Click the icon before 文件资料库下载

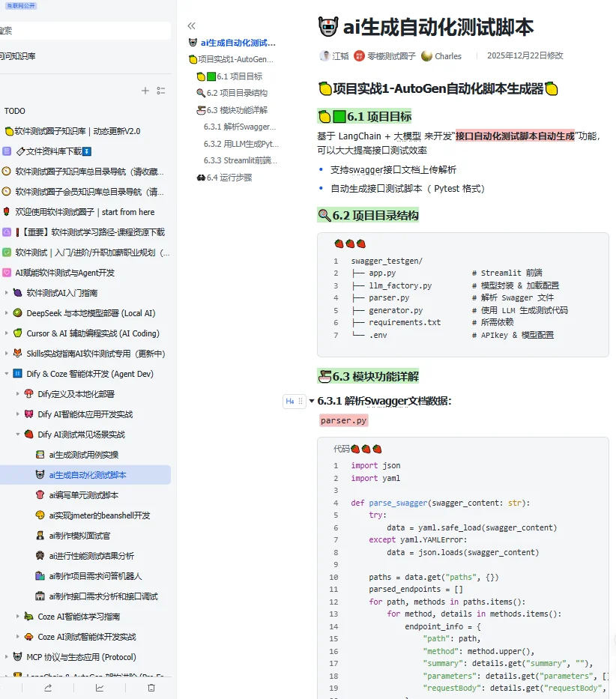[x=7, y=151]
